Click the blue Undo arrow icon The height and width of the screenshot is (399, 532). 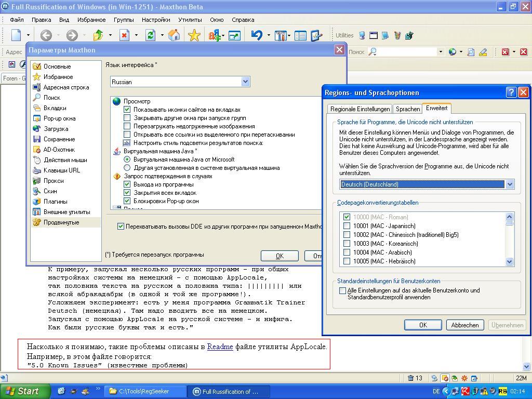[257, 35]
